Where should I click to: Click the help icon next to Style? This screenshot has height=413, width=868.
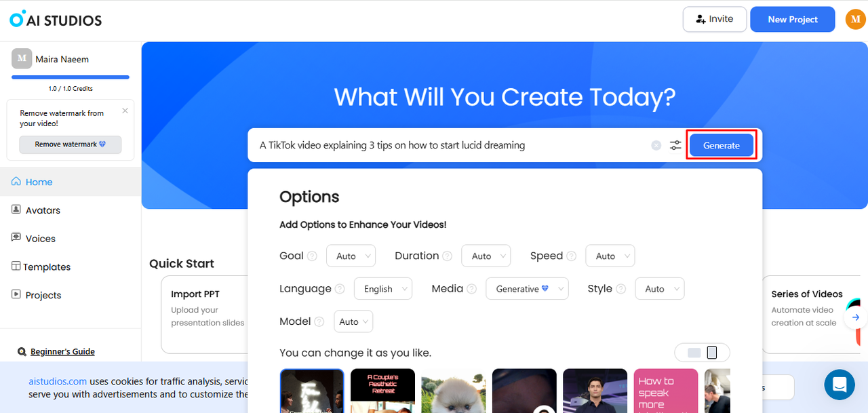pyautogui.click(x=620, y=289)
